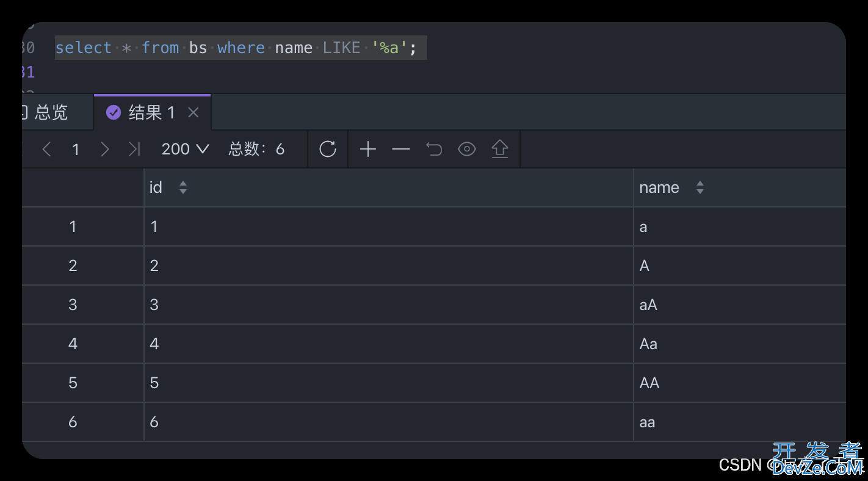Click id cell with value 5
Viewport: 868px width, 481px height.
point(388,383)
